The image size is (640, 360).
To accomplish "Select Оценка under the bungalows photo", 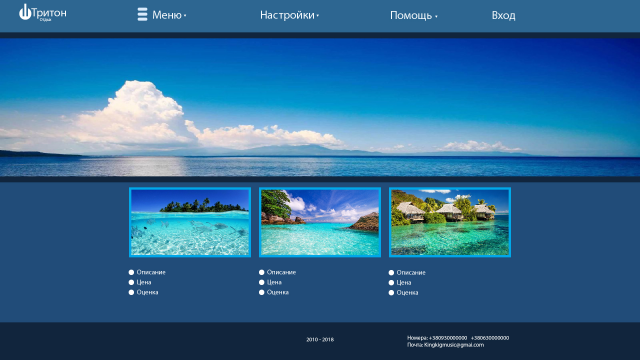I will tap(403, 293).
